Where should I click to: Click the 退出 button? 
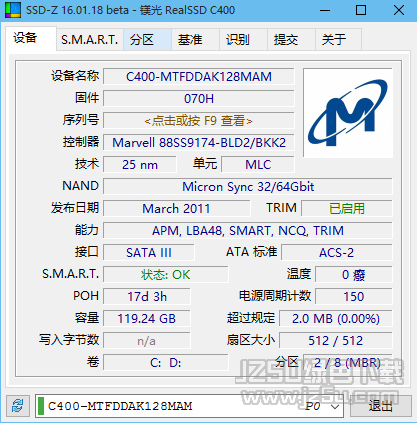(x=381, y=406)
